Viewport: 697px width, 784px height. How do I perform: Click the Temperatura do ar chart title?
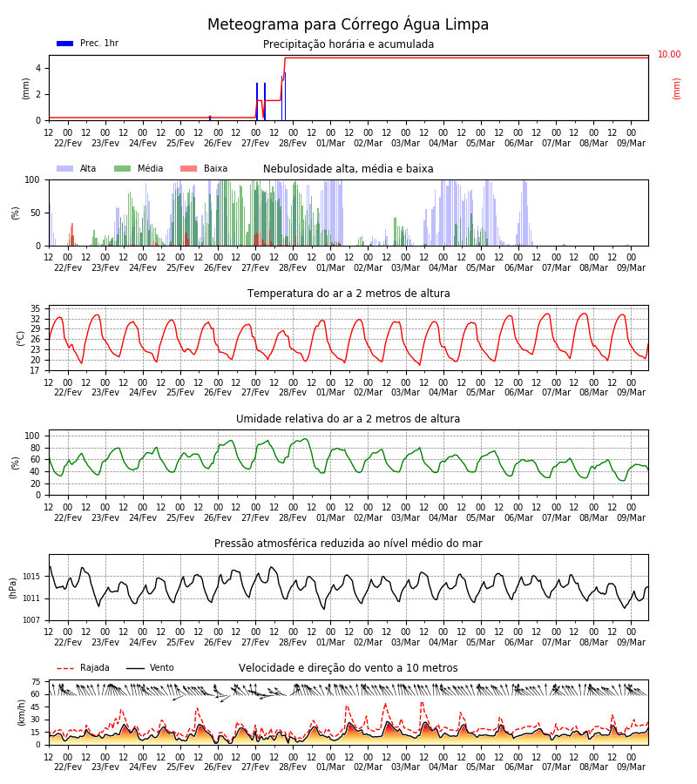click(x=348, y=294)
